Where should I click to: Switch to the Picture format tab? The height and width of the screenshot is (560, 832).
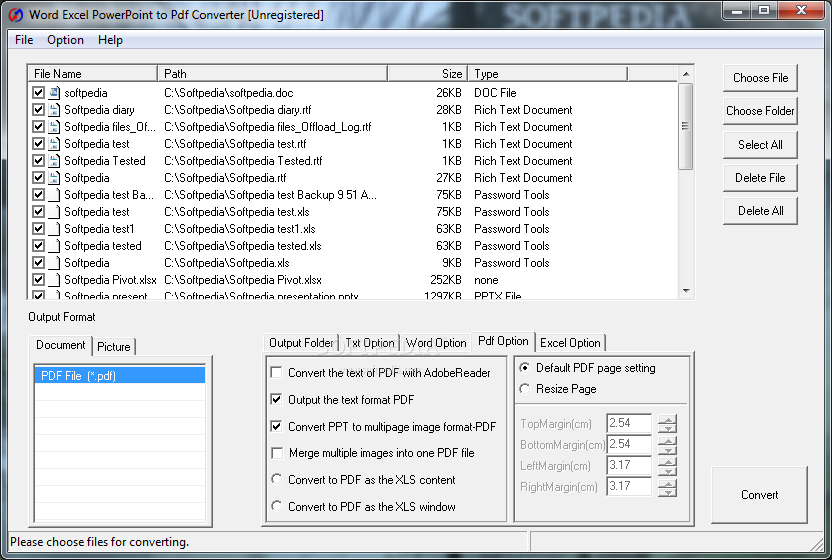114,347
